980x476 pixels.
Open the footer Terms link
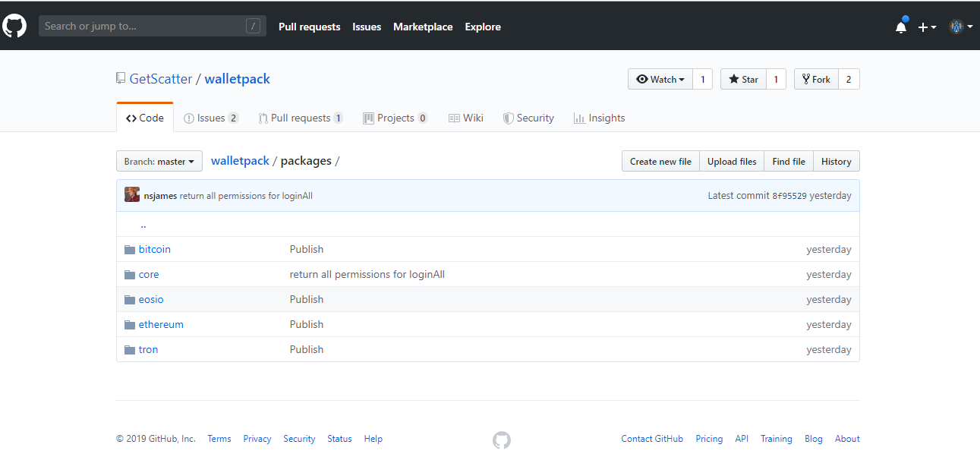219,439
